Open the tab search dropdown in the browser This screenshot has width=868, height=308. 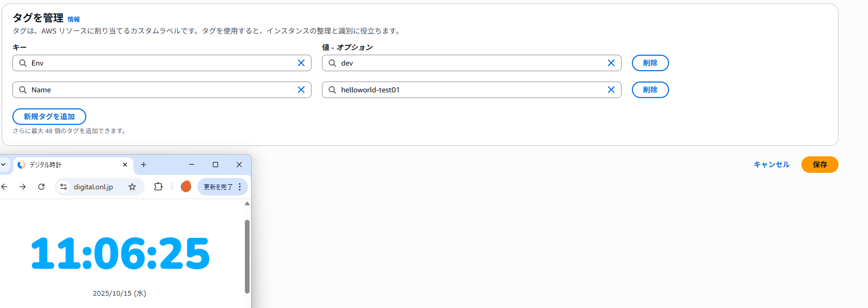pos(3,165)
